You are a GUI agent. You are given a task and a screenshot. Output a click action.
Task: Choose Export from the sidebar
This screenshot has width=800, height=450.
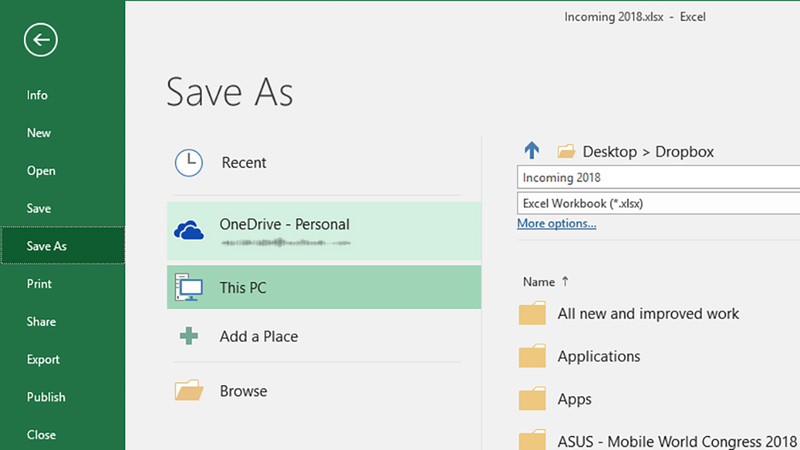[x=43, y=359]
